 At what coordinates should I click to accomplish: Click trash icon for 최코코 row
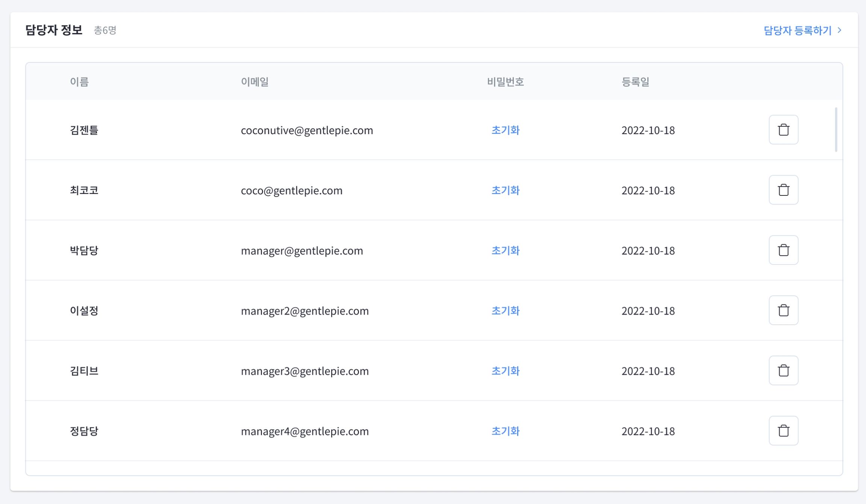point(783,190)
